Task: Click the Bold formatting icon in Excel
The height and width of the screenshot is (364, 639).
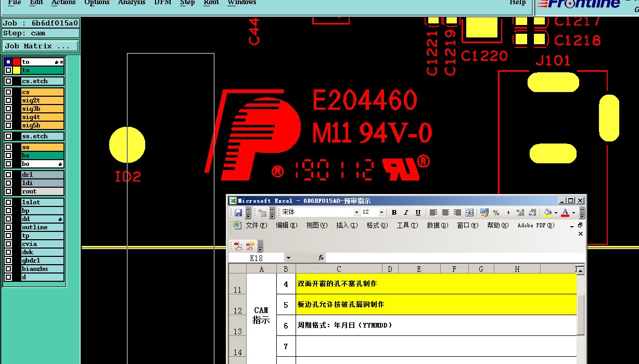Action: click(x=394, y=213)
